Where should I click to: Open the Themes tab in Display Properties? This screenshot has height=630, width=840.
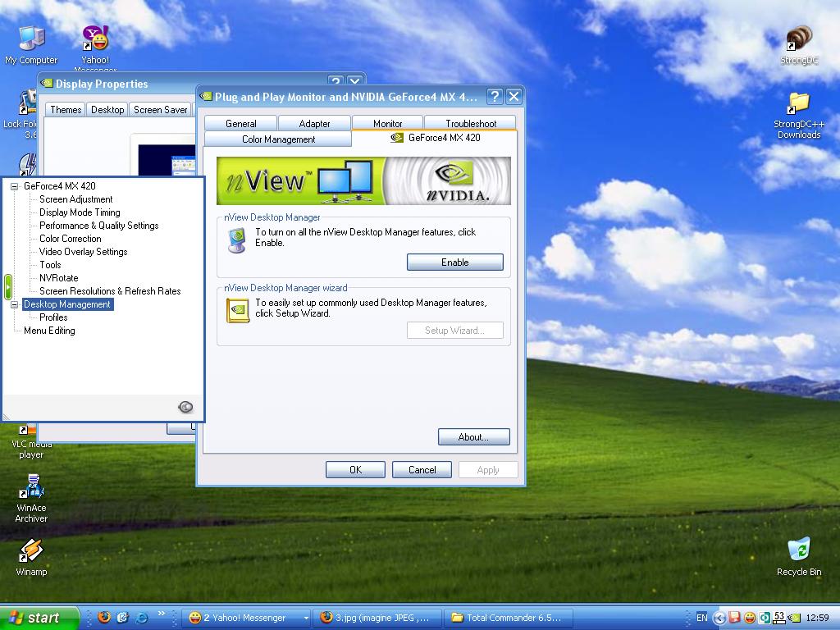pyautogui.click(x=66, y=110)
